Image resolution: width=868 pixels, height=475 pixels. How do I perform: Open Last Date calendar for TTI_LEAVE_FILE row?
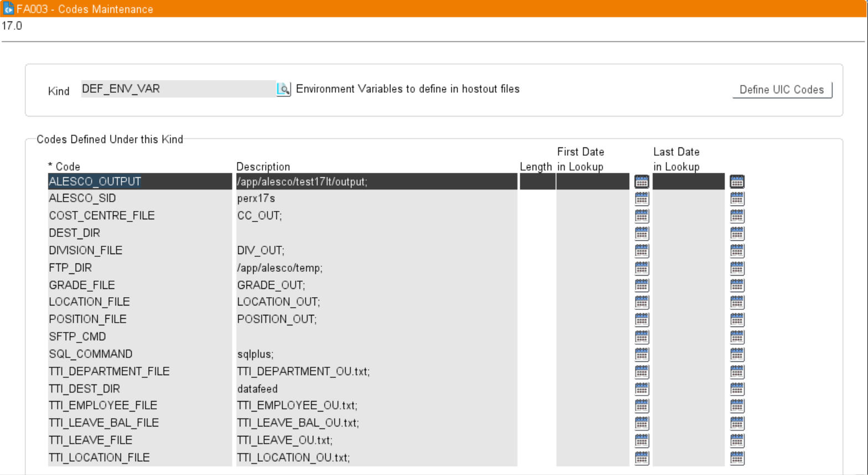[737, 441]
